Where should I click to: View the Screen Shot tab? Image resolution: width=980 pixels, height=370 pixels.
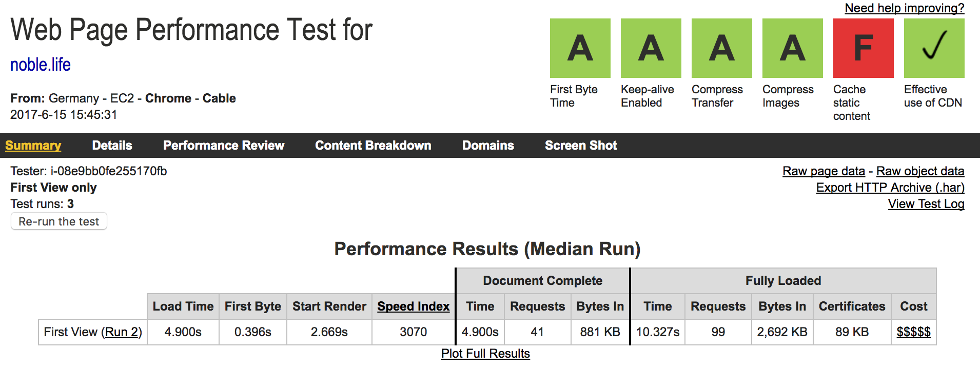[581, 146]
